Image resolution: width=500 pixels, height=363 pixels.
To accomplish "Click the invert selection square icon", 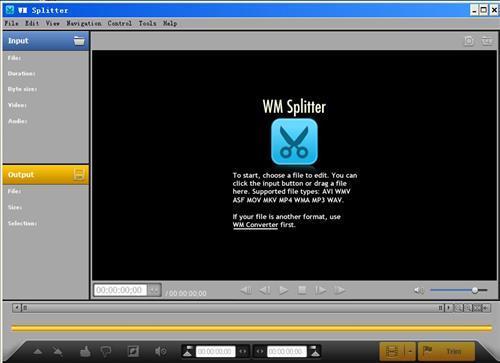I will [133, 351].
